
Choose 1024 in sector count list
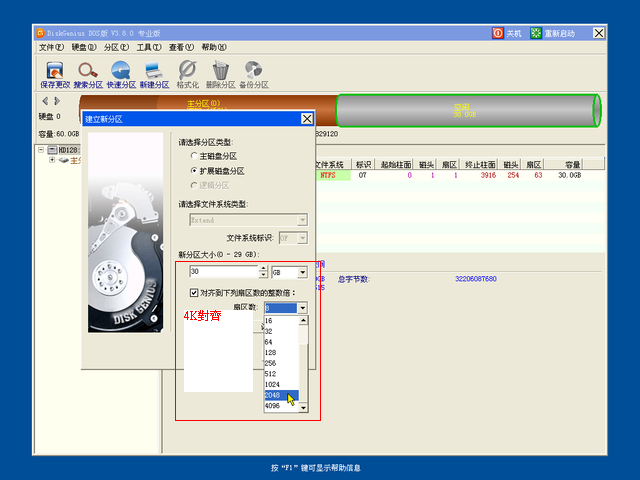point(282,384)
